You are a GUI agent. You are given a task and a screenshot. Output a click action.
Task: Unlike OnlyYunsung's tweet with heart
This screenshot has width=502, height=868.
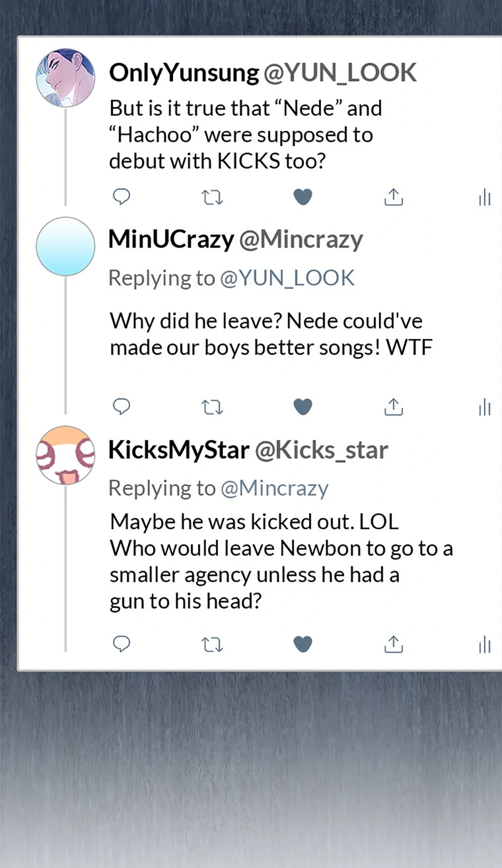[303, 197]
